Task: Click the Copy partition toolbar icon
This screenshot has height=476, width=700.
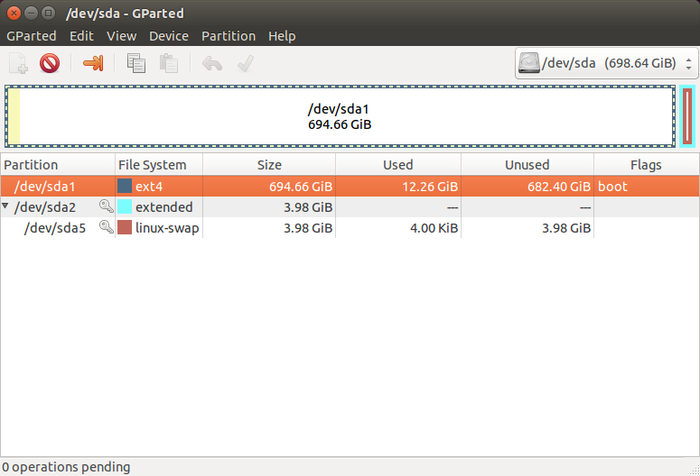Action: pos(136,64)
